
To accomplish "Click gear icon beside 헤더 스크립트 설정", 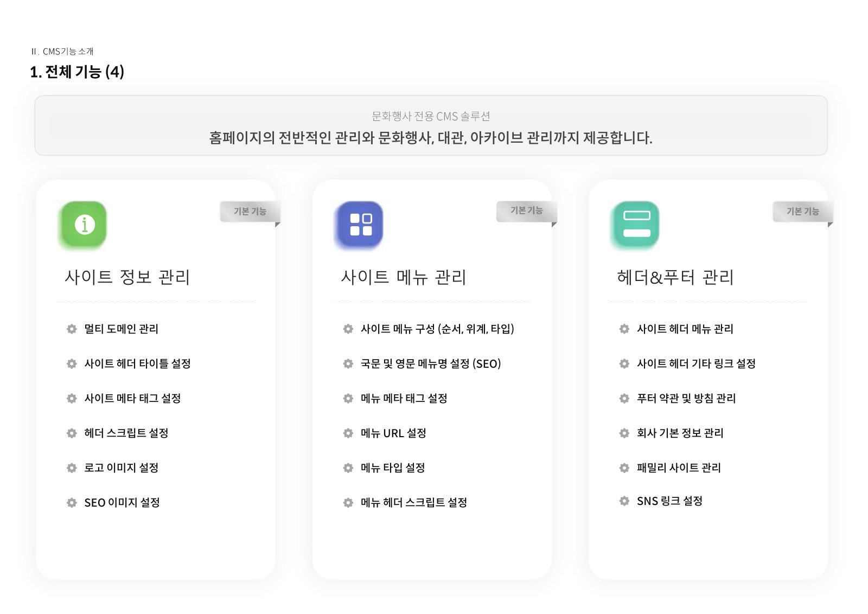I will pos(72,433).
